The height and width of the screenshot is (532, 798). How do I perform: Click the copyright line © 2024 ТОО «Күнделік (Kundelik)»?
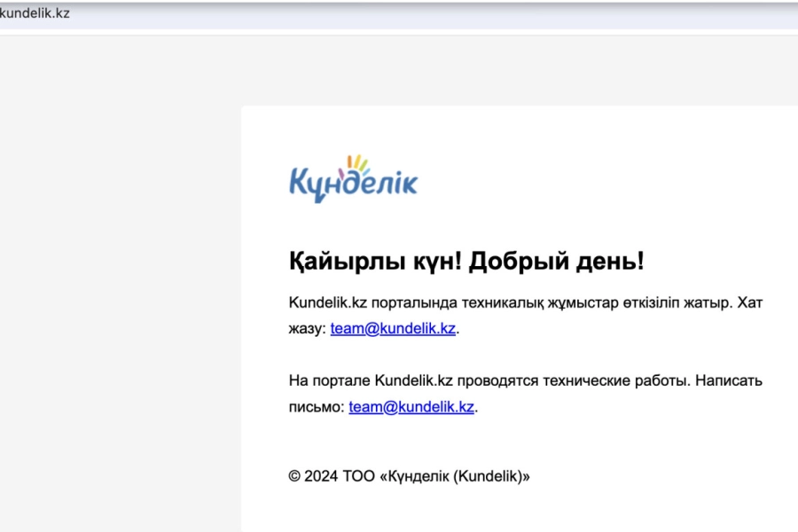click(410, 475)
